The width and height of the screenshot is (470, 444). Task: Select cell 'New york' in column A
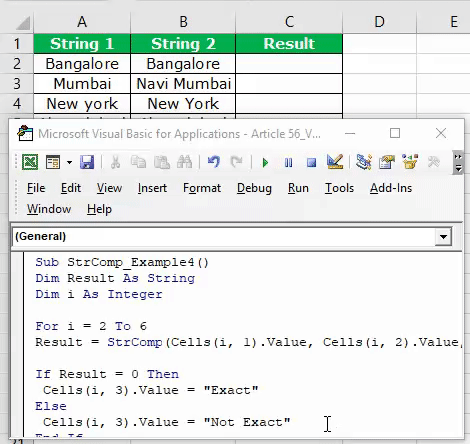click(x=82, y=104)
